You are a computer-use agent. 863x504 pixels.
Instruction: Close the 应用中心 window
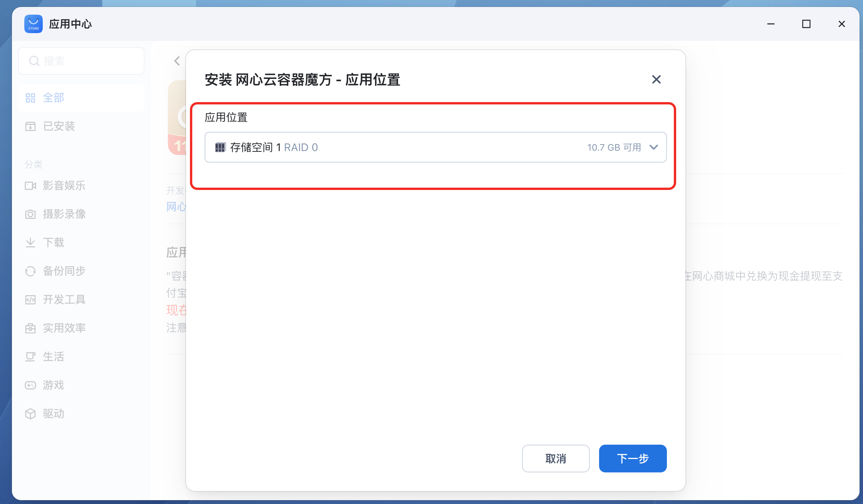click(x=842, y=24)
